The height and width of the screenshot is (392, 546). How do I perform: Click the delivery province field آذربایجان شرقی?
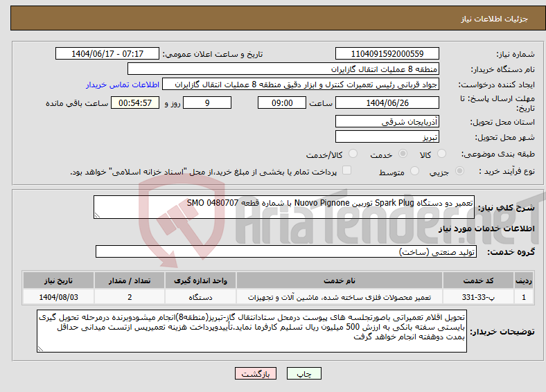coord(387,121)
